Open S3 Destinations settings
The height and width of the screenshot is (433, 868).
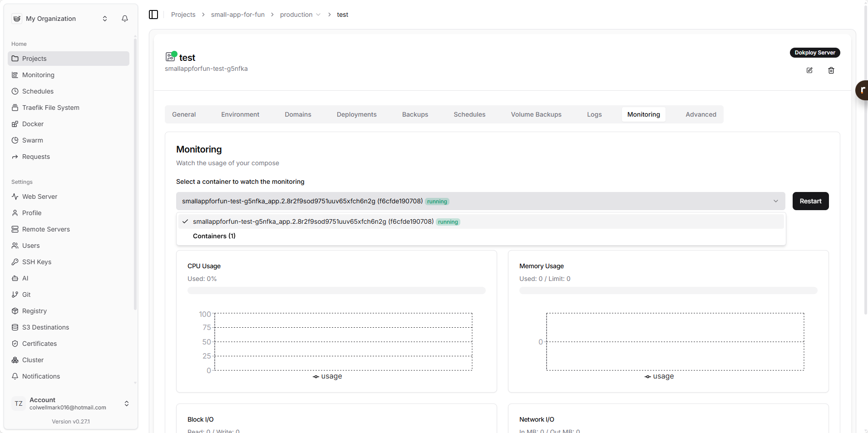tap(45, 327)
